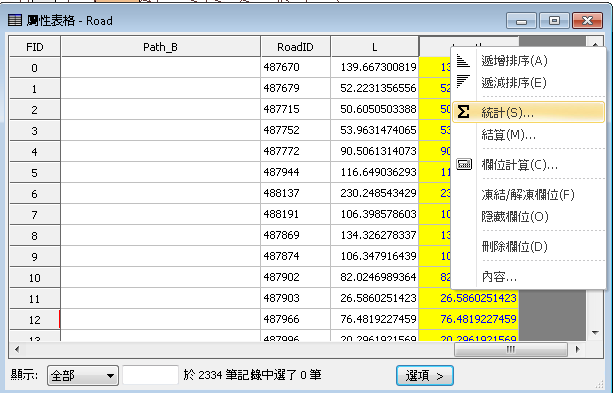
Task: Click RoadID cell 487966
Action: (295, 319)
